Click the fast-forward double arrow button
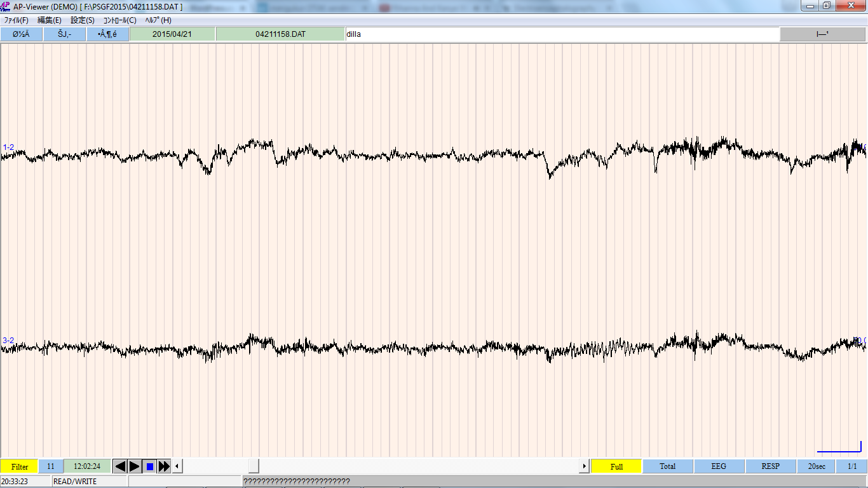 click(x=164, y=466)
